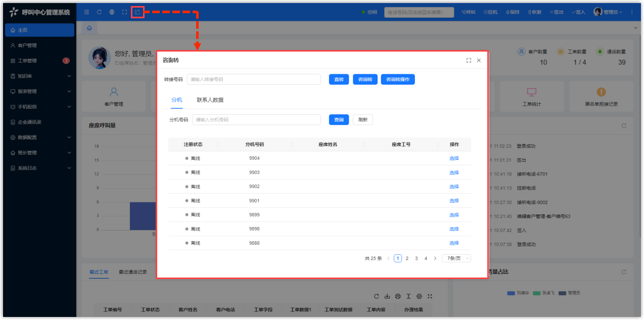The image size is (644, 320).
Task: Switch to the 联系人数据 tab
Action: pos(210,100)
